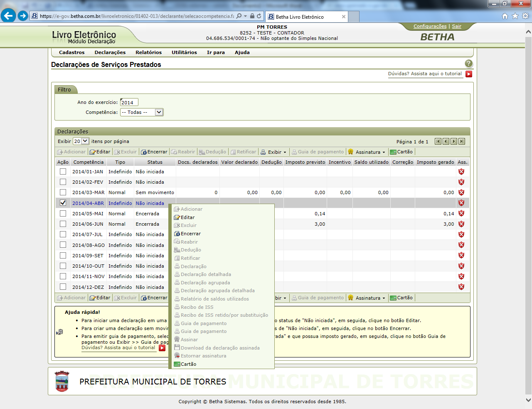This screenshot has height=409, width=532.
Task: Play the tutorial icon in Ajuda rápida box
Action: [162, 348]
